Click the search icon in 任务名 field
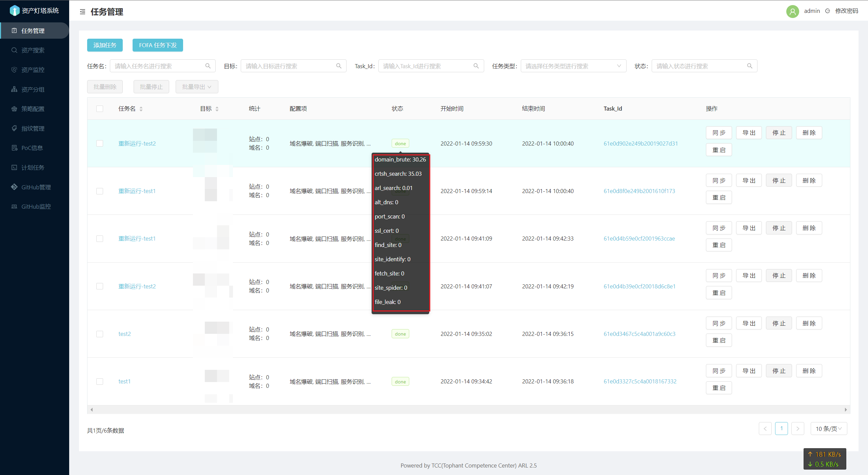 coord(208,66)
